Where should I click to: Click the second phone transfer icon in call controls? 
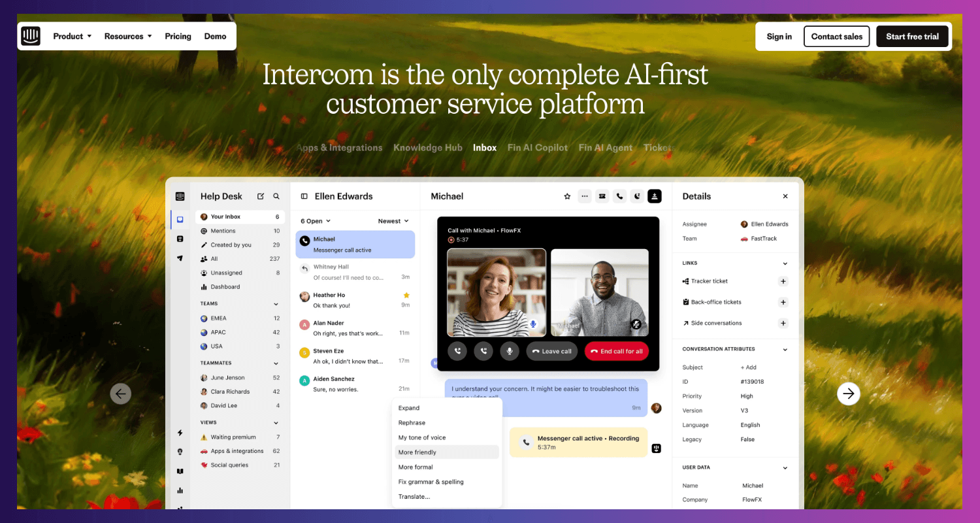tap(483, 351)
